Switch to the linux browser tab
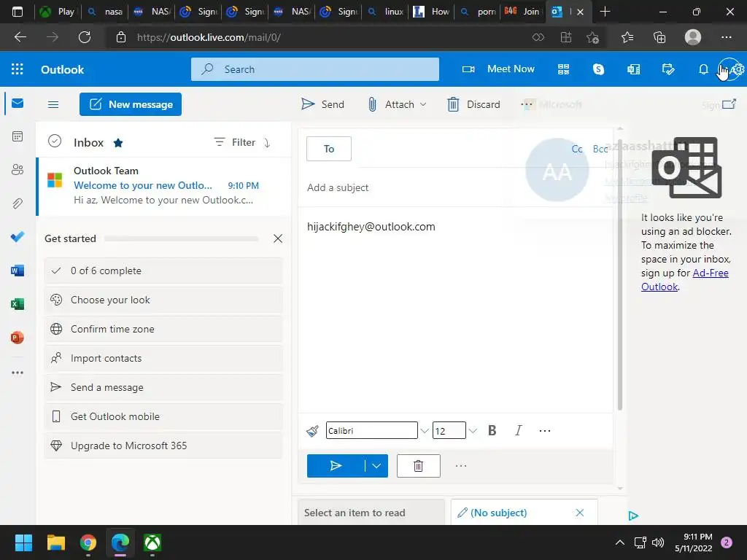Image resolution: width=747 pixels, height=560 pixels. (x=385, y=12)
